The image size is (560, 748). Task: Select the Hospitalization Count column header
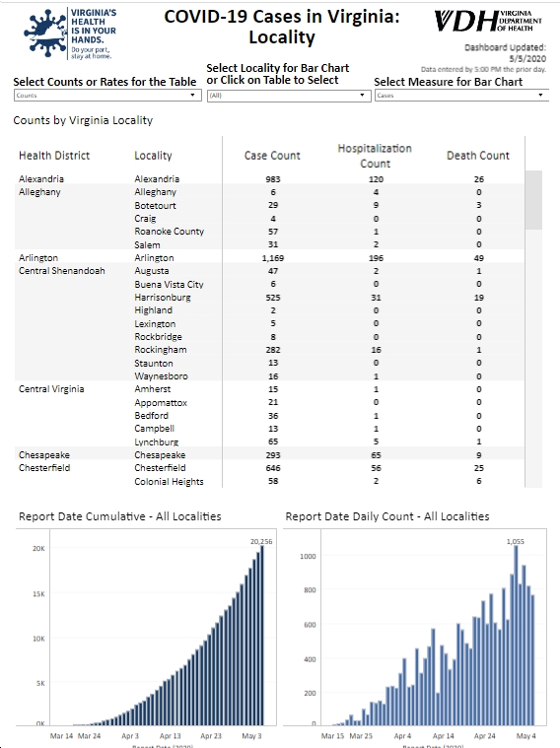point(375,156)
